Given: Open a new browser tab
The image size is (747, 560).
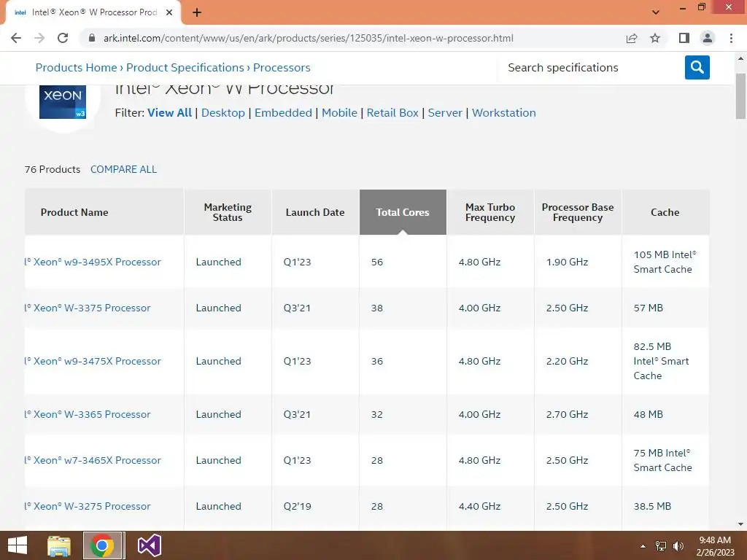Looking at the screenshot, I should 197,12.
